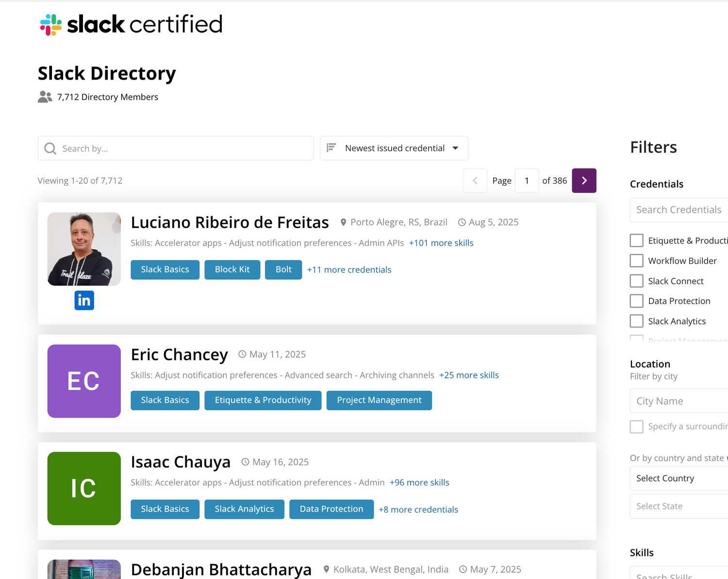Show +96 more skills for Isaac

click(419, 482)
